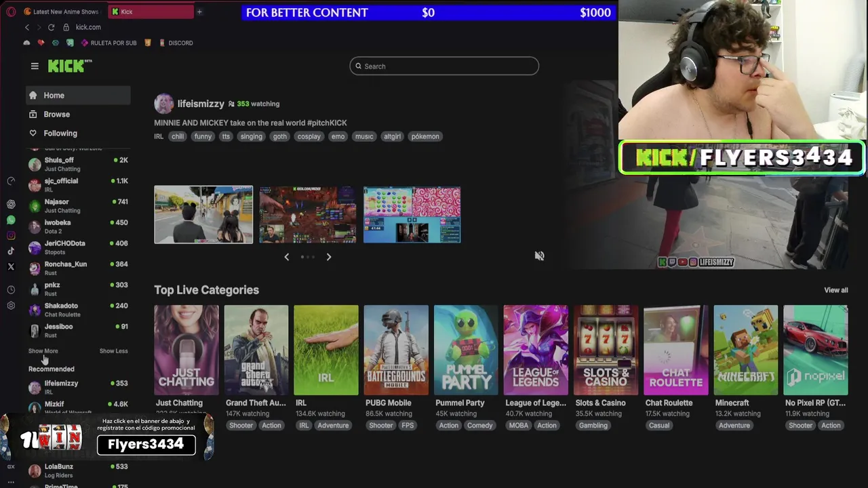This screenshot has width=868, height=488.
Task: Select the Kick browser tab
Action: tap(151, 12)
